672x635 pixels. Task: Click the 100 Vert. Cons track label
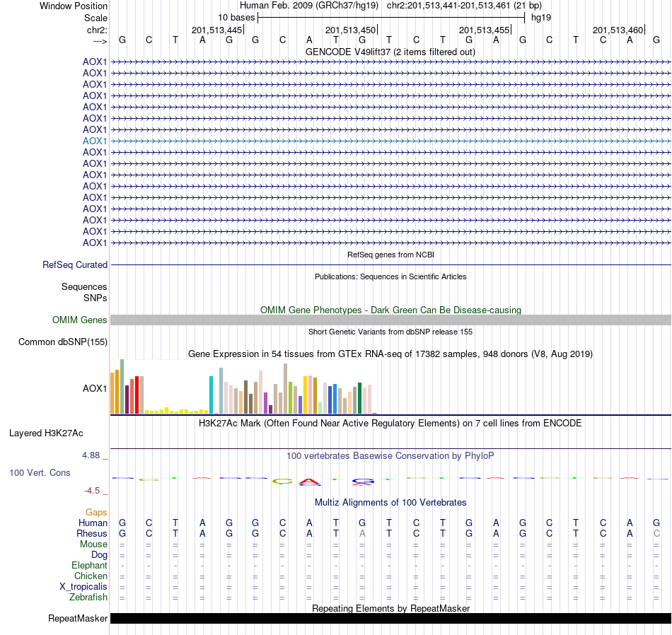pyautogui.click(x=40, y=472)
